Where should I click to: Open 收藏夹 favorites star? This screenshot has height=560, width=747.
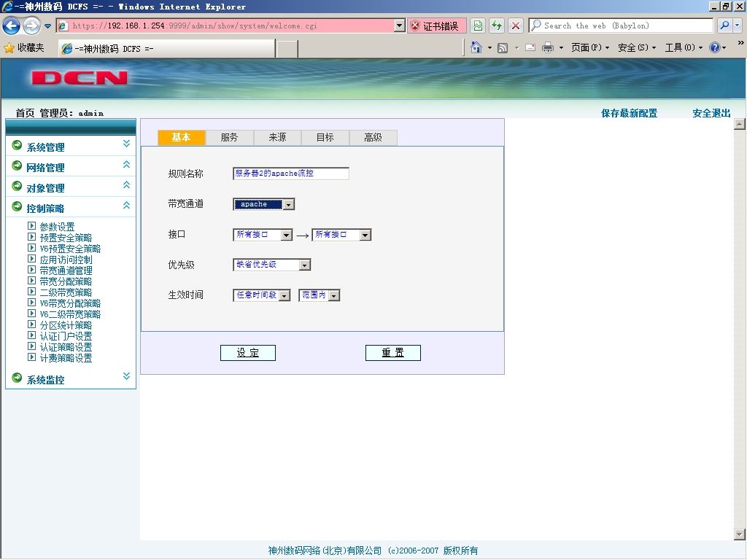point(24,47)
